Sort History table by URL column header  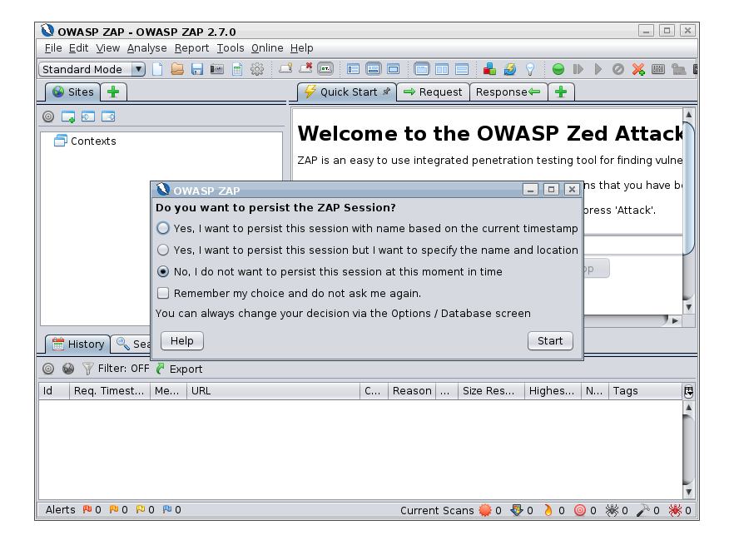(273, 391)
